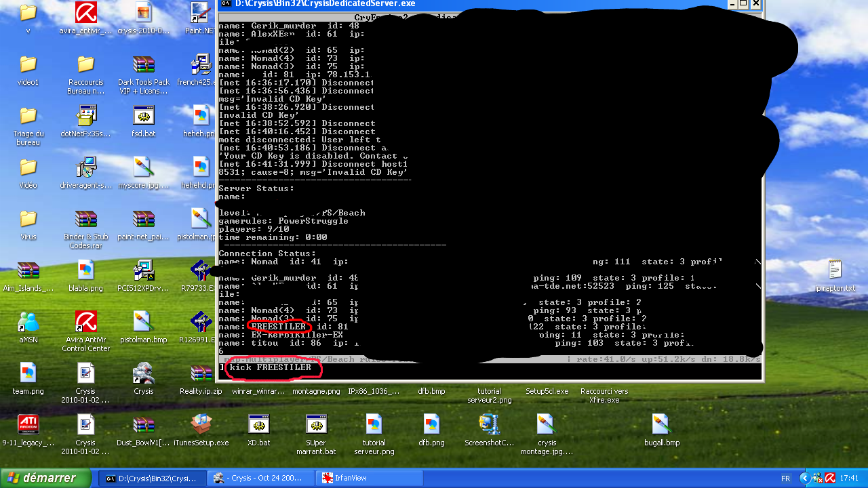Select winrar_winrar file label
Viewport: 868px width, 488px height.
tap(258, 391)
